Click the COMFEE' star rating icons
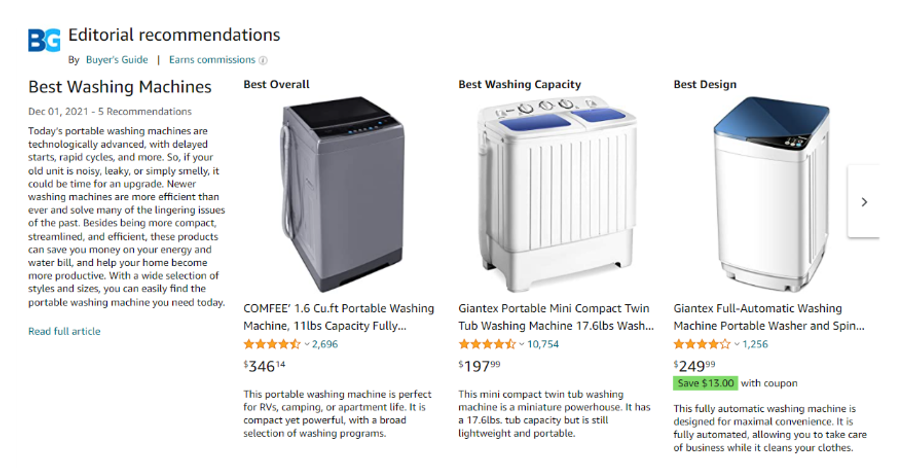The width and height of the screenshot is (899, 468). [272, 344]
